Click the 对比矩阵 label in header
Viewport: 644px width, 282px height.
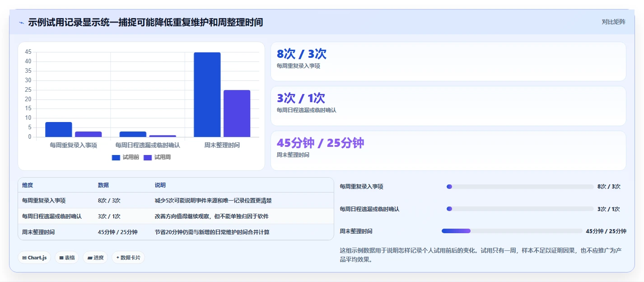(614, 22)
